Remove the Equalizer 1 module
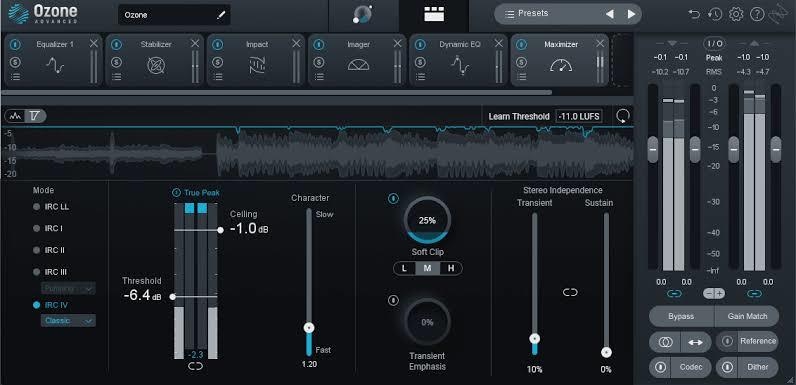This screenshot has width=796, height=385. [93, 44]
